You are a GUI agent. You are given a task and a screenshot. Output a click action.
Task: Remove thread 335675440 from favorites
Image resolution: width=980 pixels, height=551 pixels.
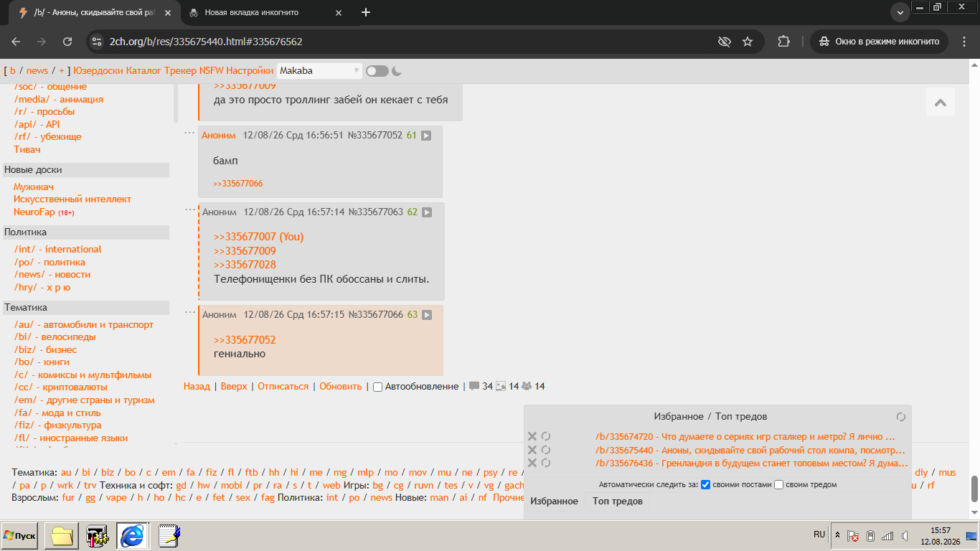tap(532, 450)
